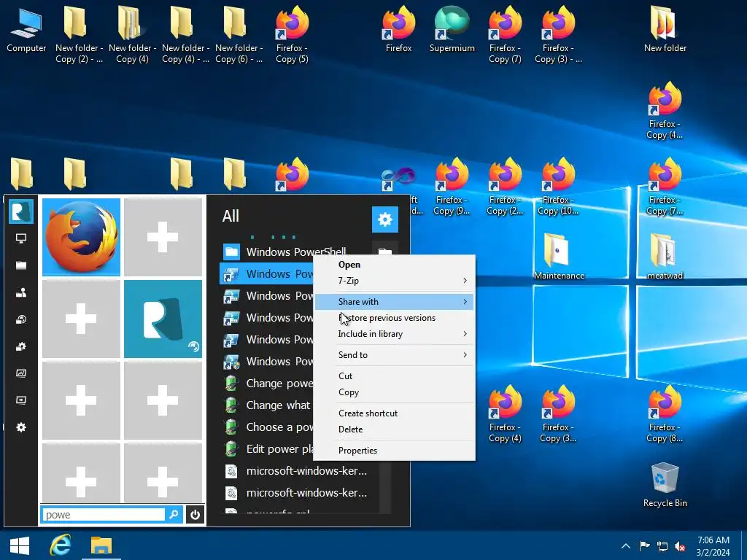Click the Windows Start button
The width and height of the screenshot is (747, 560).
pos(20,545)
